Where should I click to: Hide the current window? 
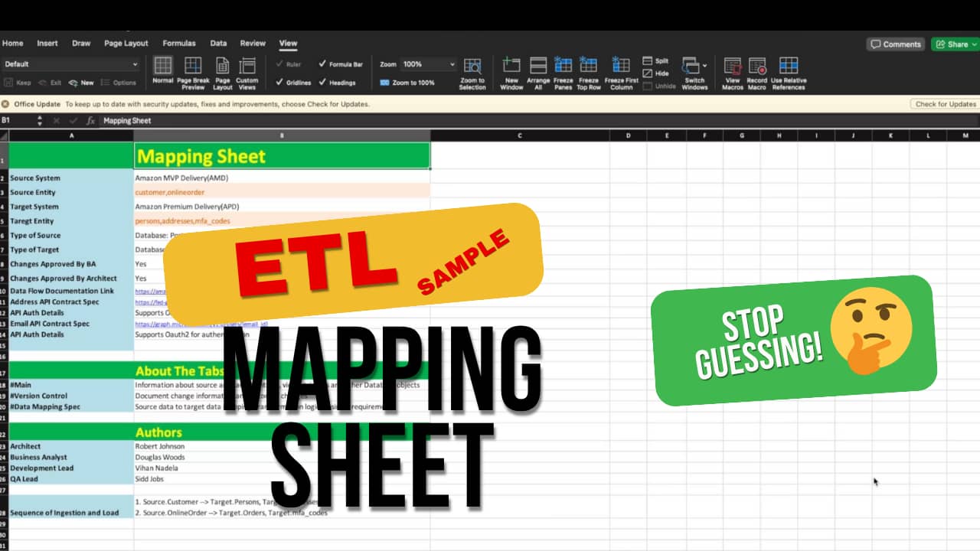[656, 73]
